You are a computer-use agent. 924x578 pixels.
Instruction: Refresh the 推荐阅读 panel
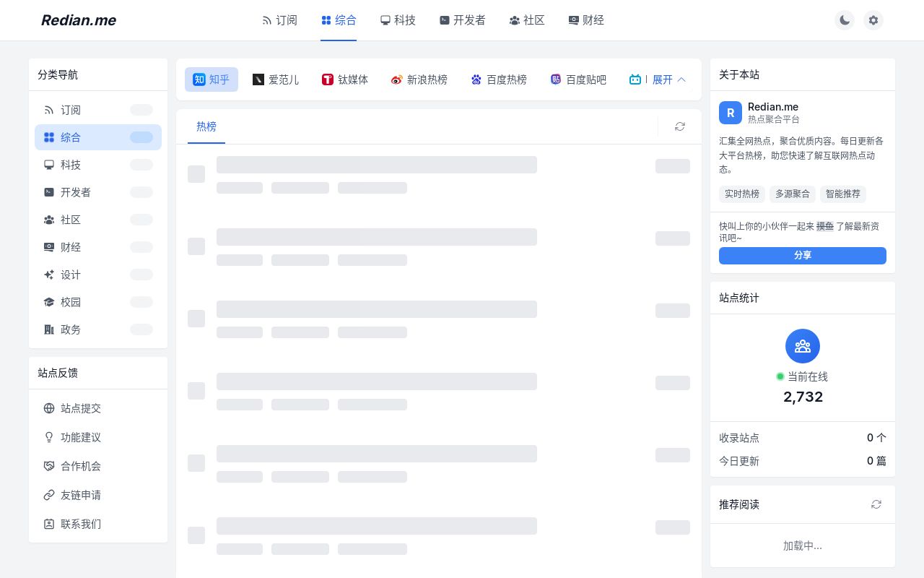(876, 504)
